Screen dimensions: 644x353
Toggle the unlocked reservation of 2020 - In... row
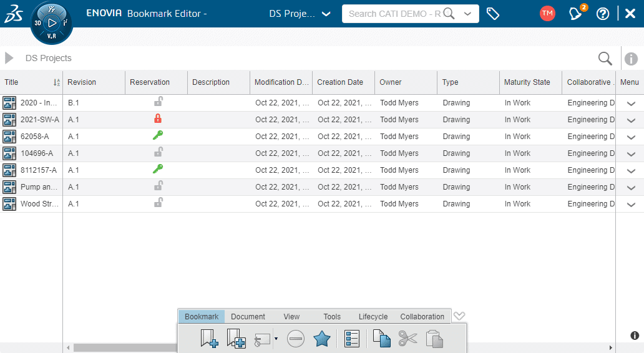[x=158, y=102]
